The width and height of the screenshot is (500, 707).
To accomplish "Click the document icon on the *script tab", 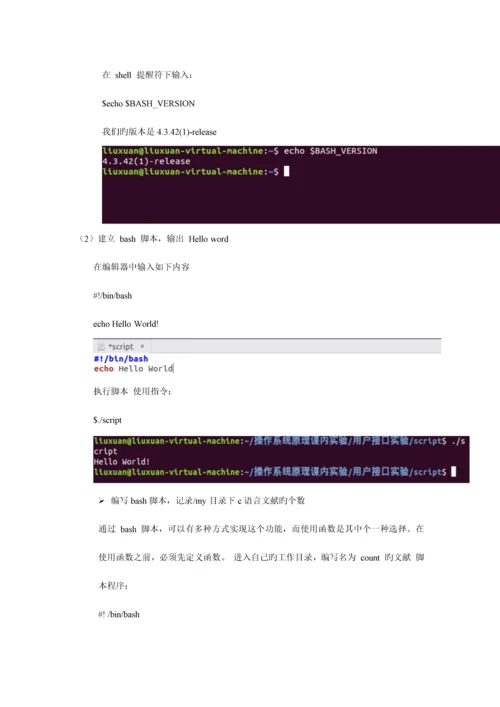I will click(x=101, y=347).
